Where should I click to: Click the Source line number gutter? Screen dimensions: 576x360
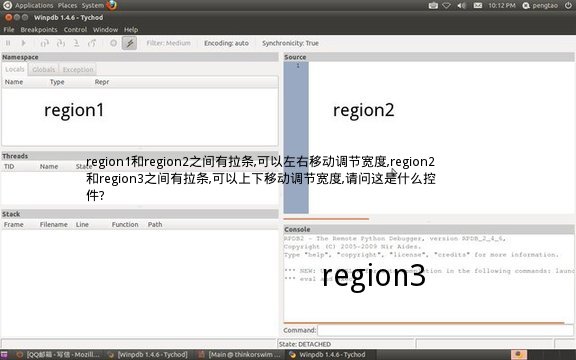click(x=296, y=137)
